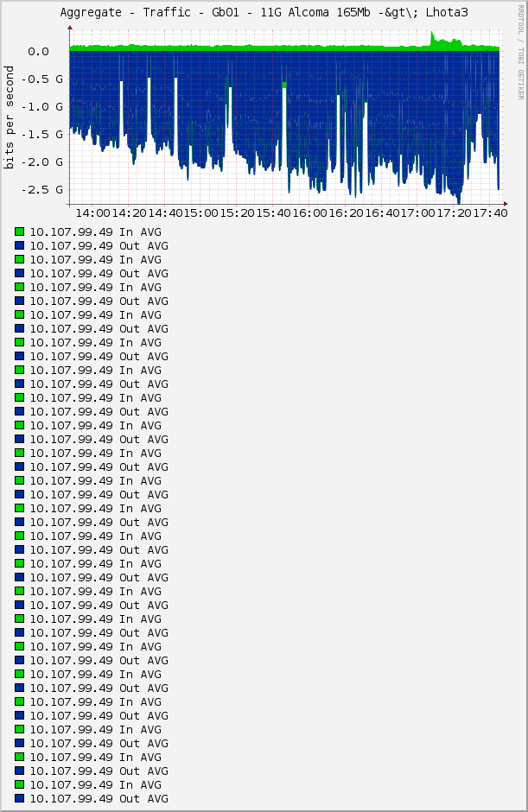Click the 14:40 time label
Image resolution: width=528 pixels, height=812 pixels.
click(x=165, y=213)
